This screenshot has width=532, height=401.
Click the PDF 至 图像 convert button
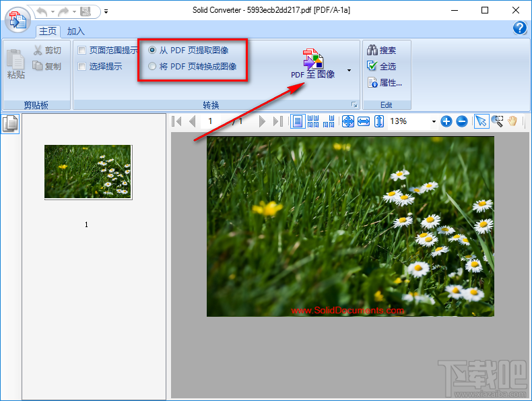313,64
